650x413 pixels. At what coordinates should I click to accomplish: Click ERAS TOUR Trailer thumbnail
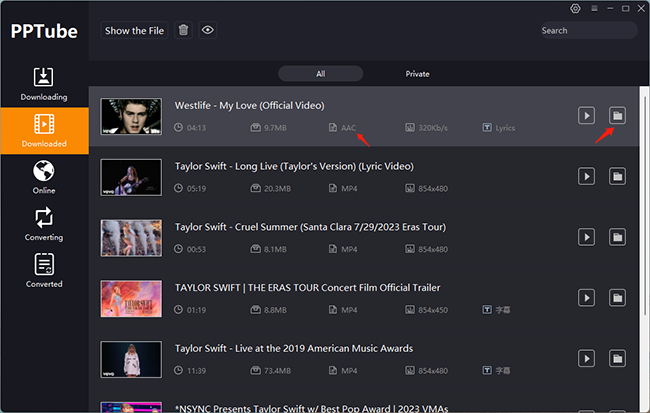pos(131,299)
